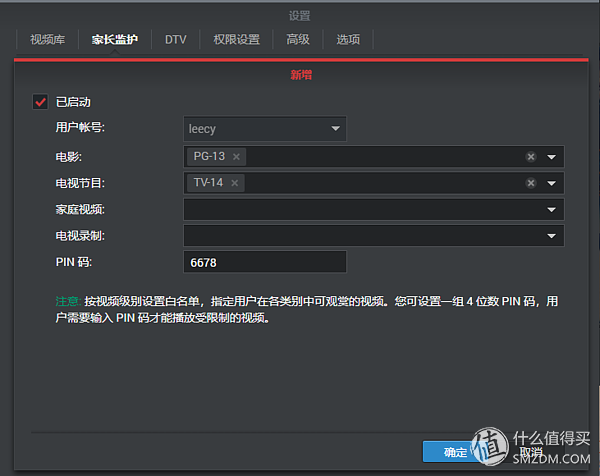Screen dimensions: 600x476
Task: Click the 注意 note text
Action: click(307, 310)
